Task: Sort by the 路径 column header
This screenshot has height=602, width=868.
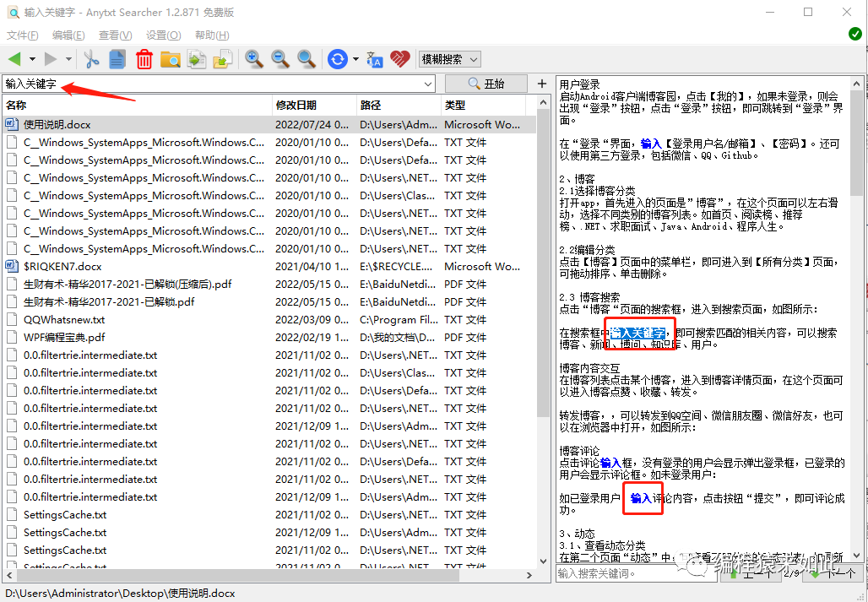Action: click(x=399, y=106)
